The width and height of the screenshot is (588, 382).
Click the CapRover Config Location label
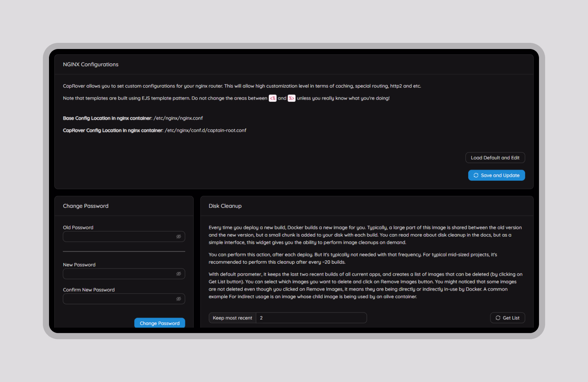pyautogui.click(x=113, y=131)
